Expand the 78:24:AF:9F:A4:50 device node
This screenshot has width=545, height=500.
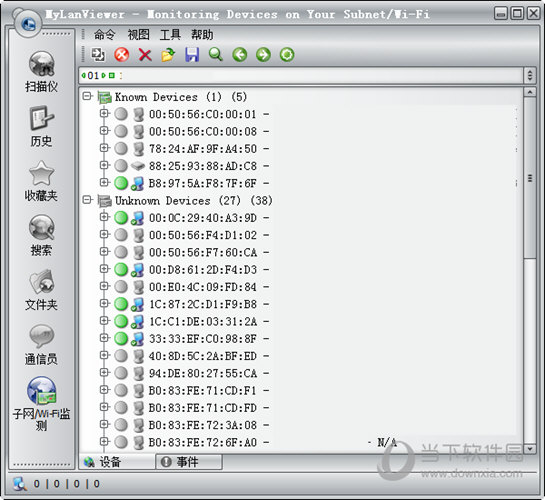tap(104, 148)
